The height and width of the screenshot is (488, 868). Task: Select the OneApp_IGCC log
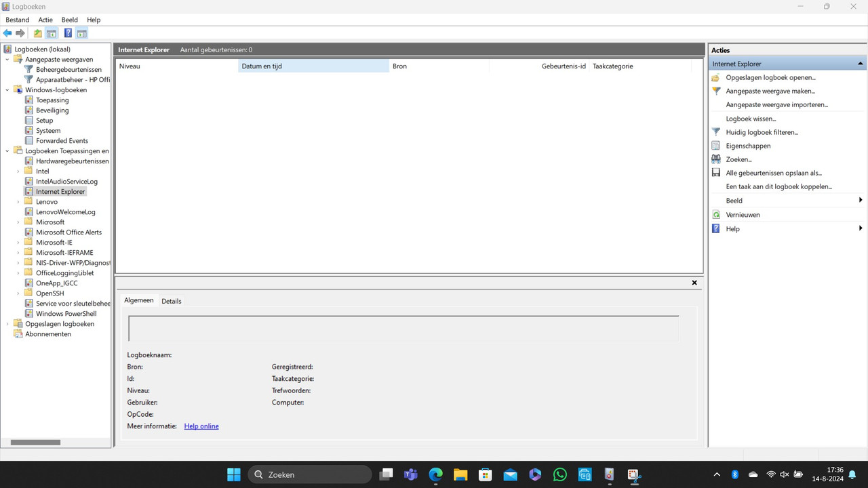point(57,283)
